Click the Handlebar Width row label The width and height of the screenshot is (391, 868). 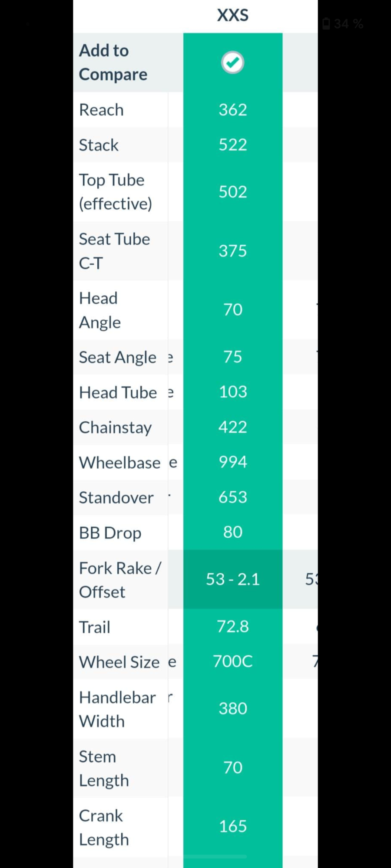click(117, 709)
